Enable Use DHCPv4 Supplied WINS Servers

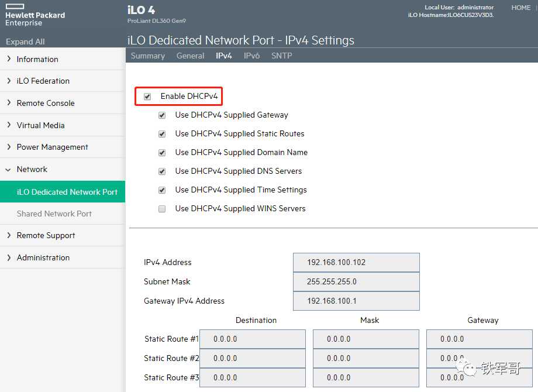click(x=162, y=209)
